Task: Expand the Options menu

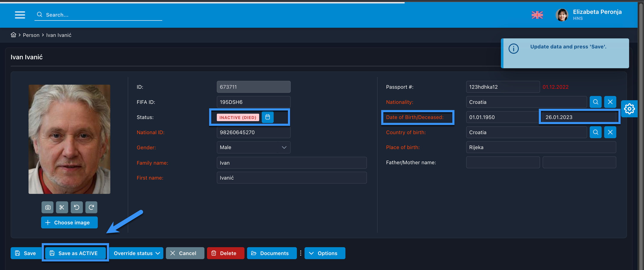Action: pyautogui.click(x=325, y=253)
